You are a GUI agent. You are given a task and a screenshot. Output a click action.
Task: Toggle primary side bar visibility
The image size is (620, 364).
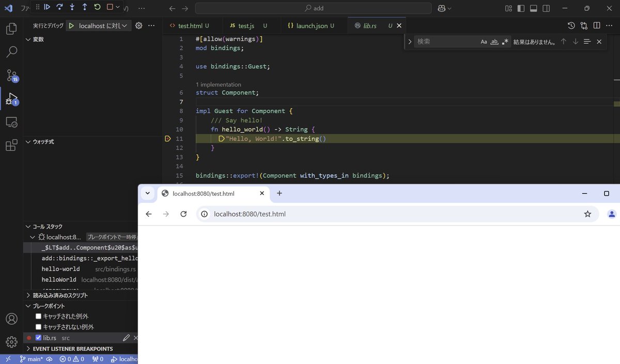521,8
